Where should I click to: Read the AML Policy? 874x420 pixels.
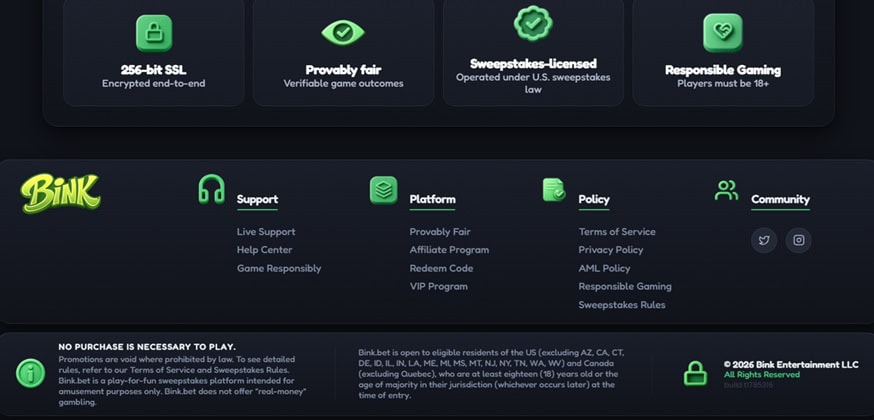click(x=604, y=268)
